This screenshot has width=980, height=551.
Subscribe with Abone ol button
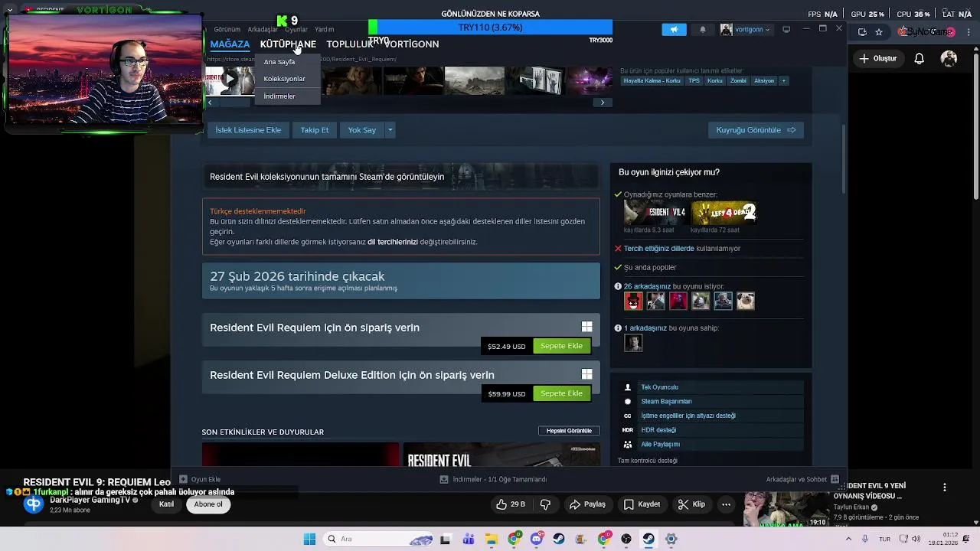(208, 504)
